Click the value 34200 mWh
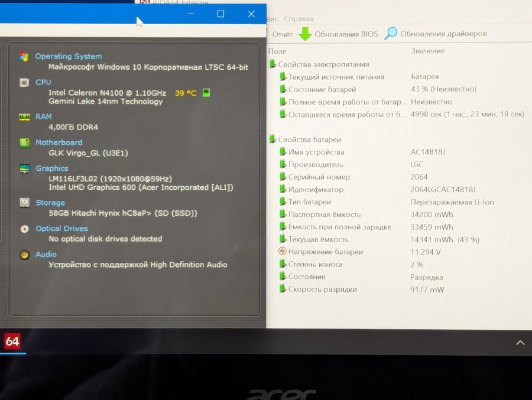 (432, 214)
